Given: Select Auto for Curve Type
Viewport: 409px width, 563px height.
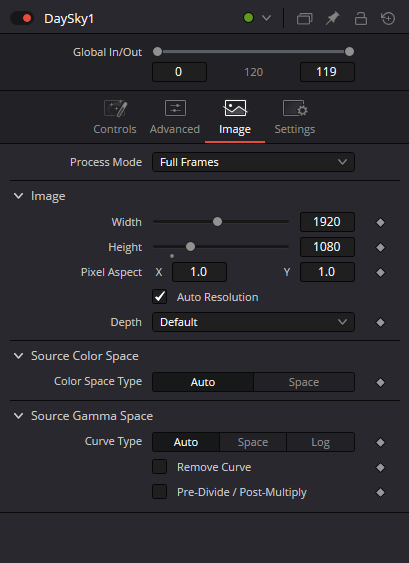Looking at the screenshot, I should coord(186,442).
